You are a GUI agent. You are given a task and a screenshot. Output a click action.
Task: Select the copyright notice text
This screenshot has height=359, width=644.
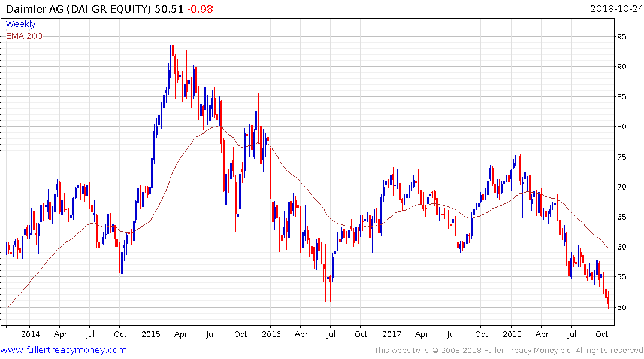(509, 351)
